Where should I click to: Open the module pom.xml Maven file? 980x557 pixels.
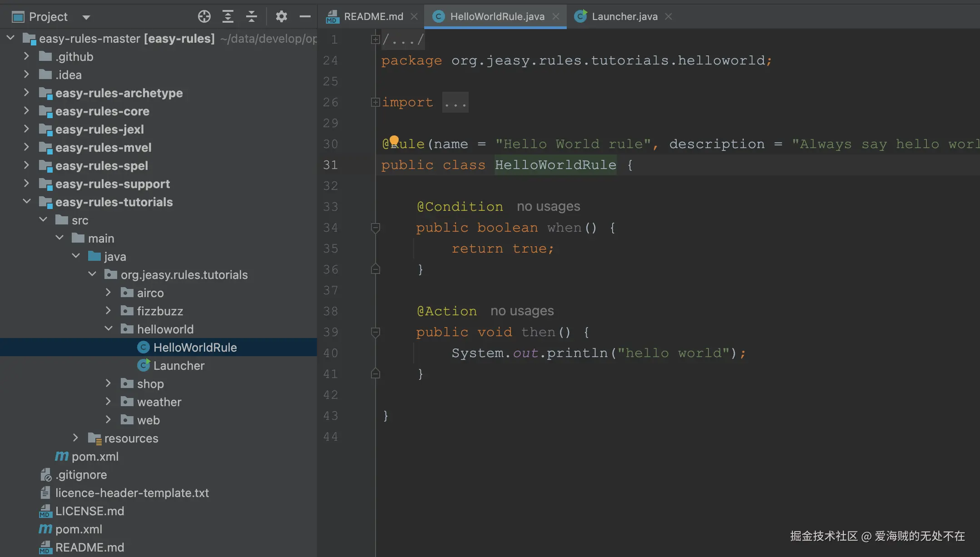click(94, 457)
